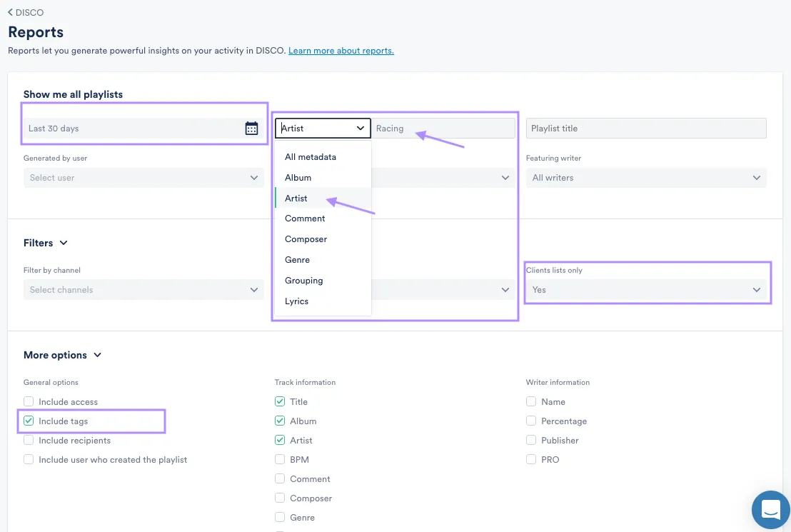Image resolution: width=791 pixels, height=532 pixels.
Task: Go back to DISCO link
Action: (x=29, y=12)
